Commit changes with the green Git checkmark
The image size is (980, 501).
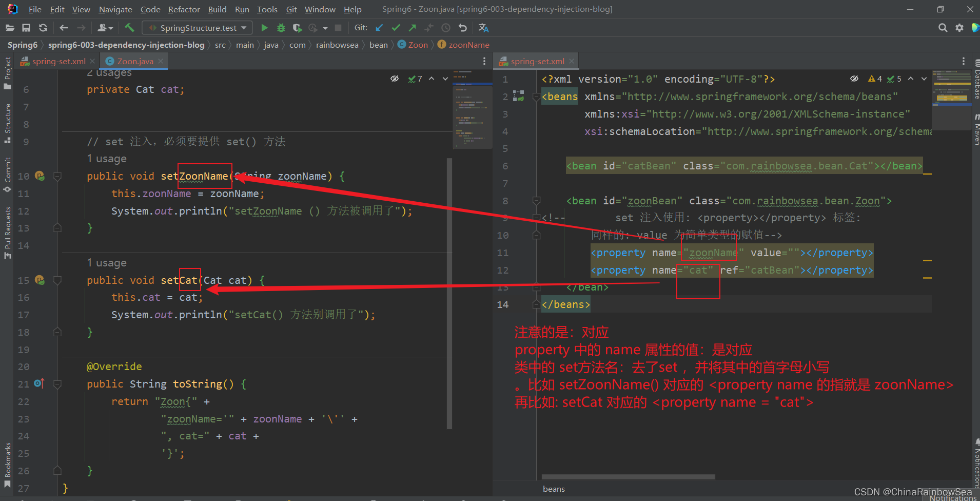click(396, 28)
